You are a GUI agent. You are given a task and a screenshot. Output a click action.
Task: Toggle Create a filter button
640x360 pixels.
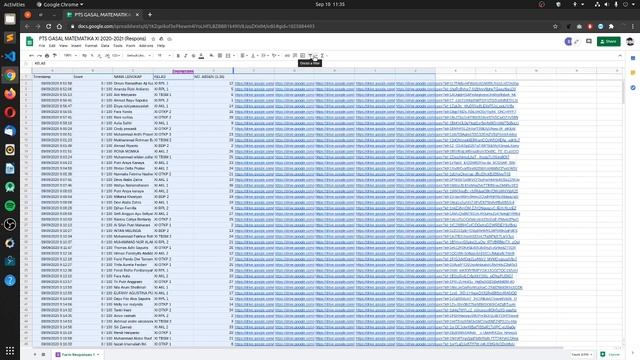(310, 56)
